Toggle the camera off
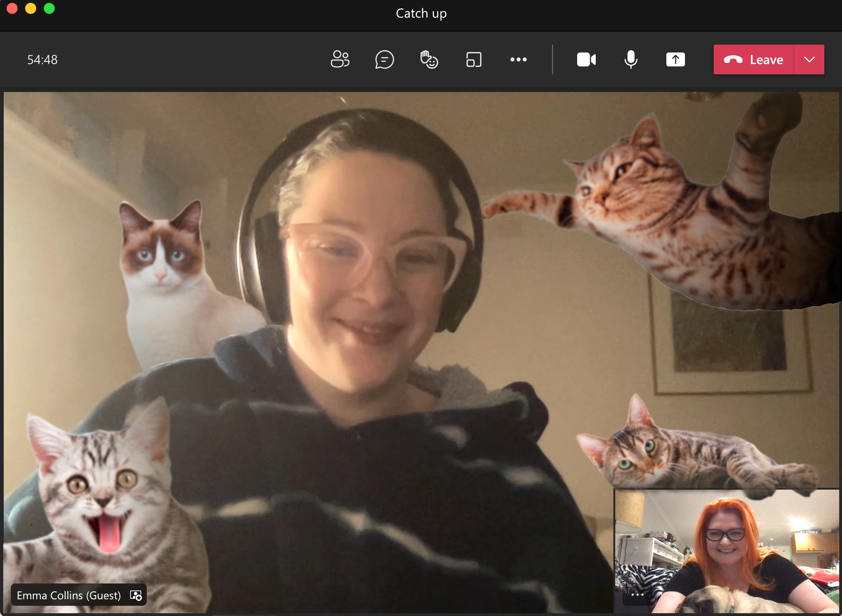The width and height of the screenshot is (842, 616). pyautogui.click(x=586, y=59)
